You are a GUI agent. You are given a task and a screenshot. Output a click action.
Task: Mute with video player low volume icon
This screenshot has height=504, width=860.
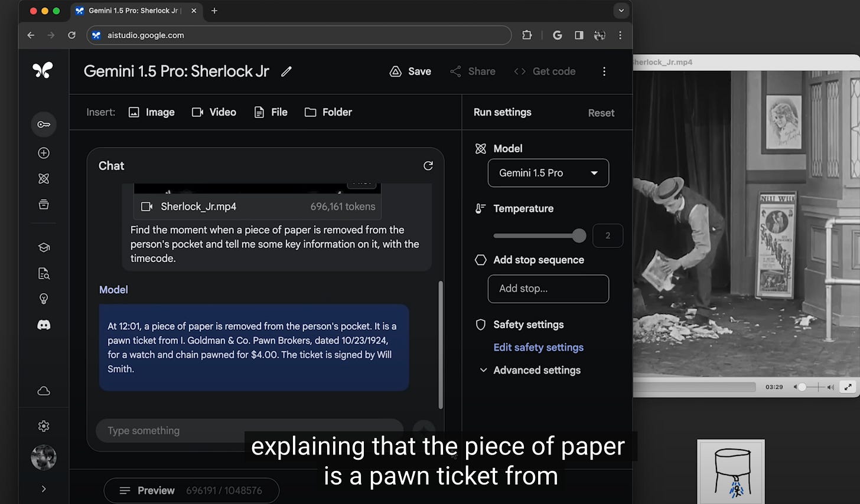795,387
